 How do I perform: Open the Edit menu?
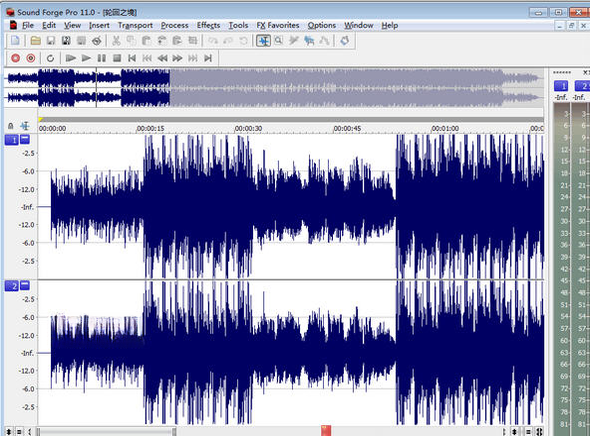[x=49, y=25]
